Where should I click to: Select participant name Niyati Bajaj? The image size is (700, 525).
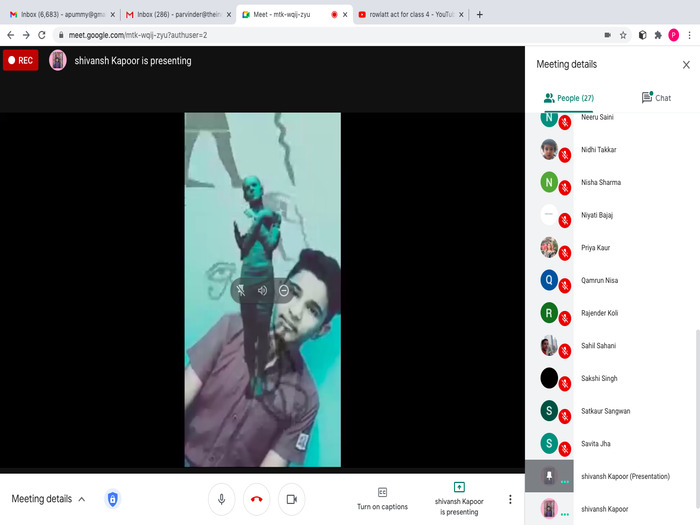pos(596,215)
